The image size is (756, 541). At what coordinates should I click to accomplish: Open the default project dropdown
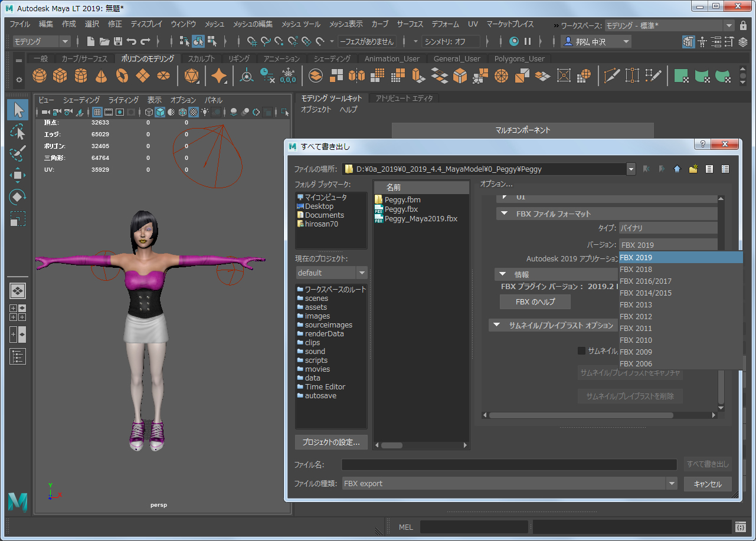[x=332, y=273]
